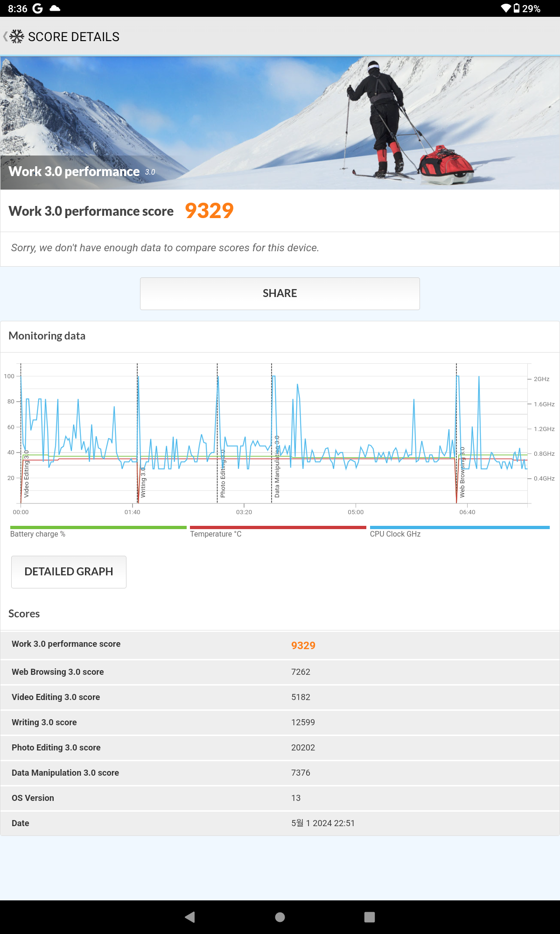This screenshot has width=560, height=934.
Task: Select the Writing 3.0 score row
Action: click(x=280, y=722)
